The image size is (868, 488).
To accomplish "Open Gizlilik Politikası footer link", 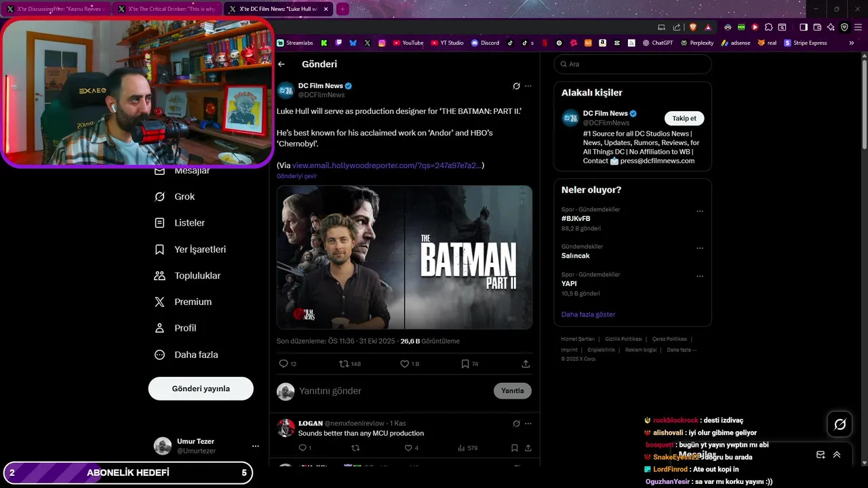I will click(x=623, y=339).
